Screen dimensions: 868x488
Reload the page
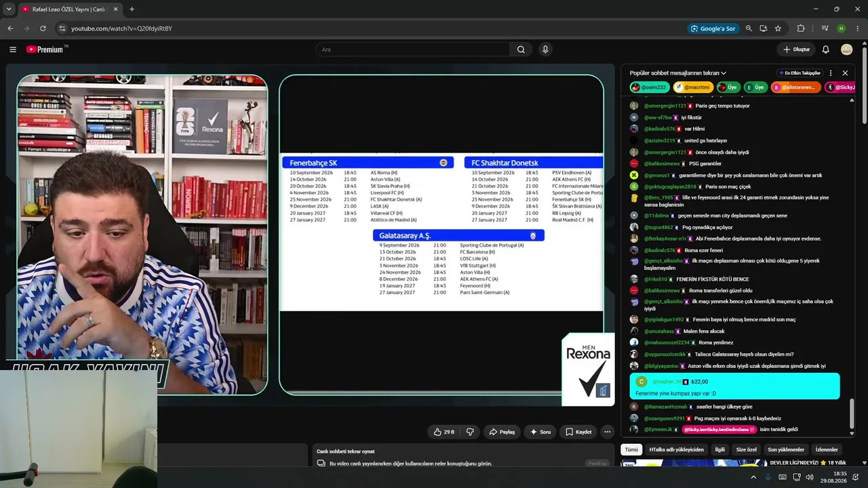[43, 28]
